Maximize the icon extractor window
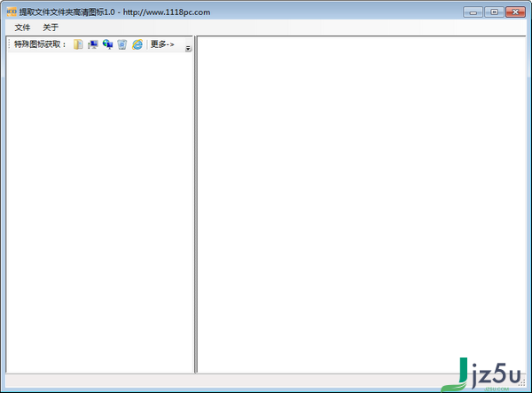Viewport: 532px width, 393px height. point(495,12)
